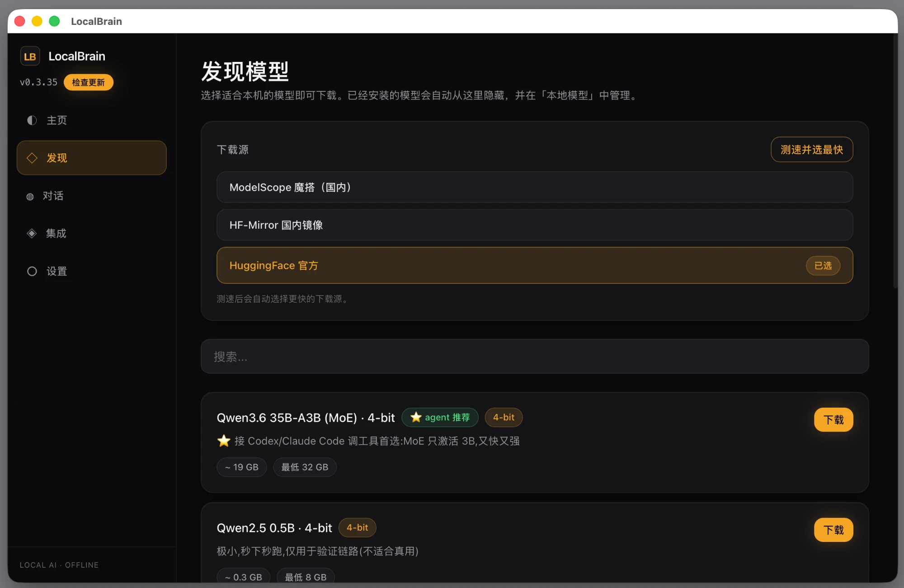Click the ~ 19 GB size chip
Screen dimensions: 904x588
242,467
